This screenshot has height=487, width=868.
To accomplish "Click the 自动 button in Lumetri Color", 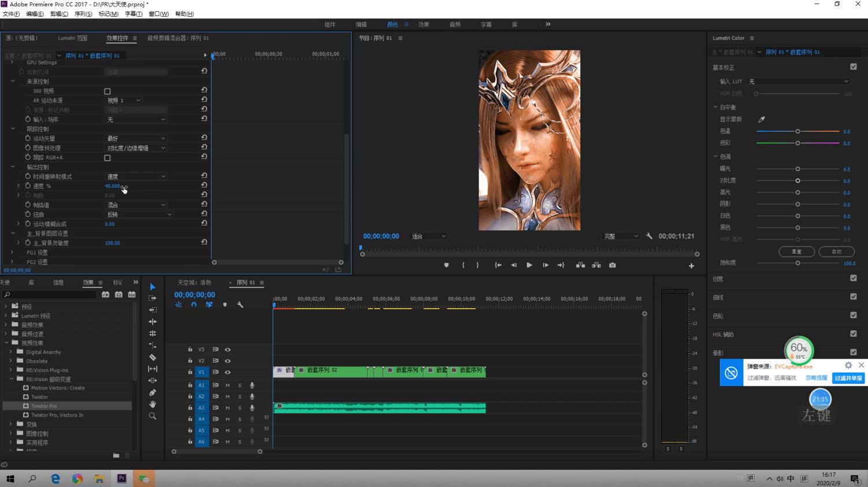I will pos(836,252).
